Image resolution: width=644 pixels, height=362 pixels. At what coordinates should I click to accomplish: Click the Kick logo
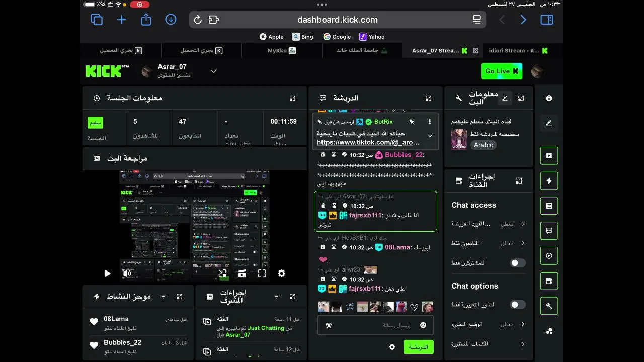[x=107, y=71]
